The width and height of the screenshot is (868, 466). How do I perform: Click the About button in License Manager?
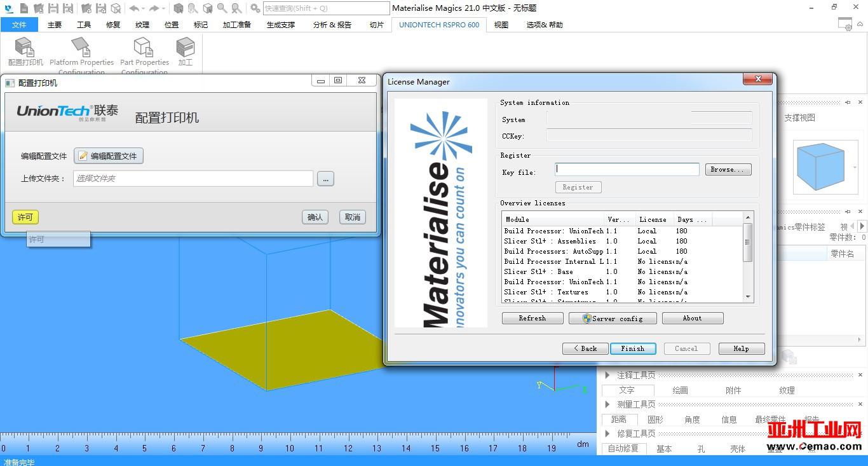tap(693, 318)
